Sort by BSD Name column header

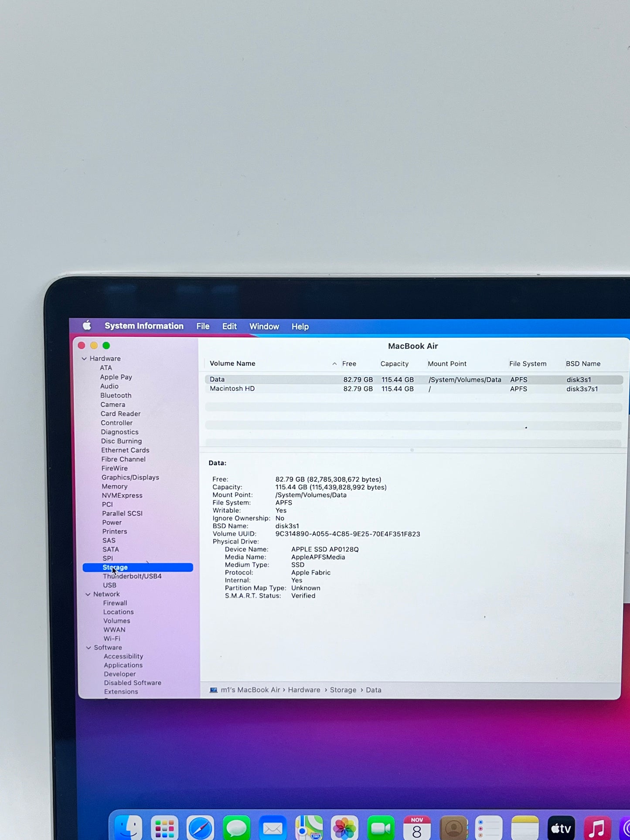(583, 364)
